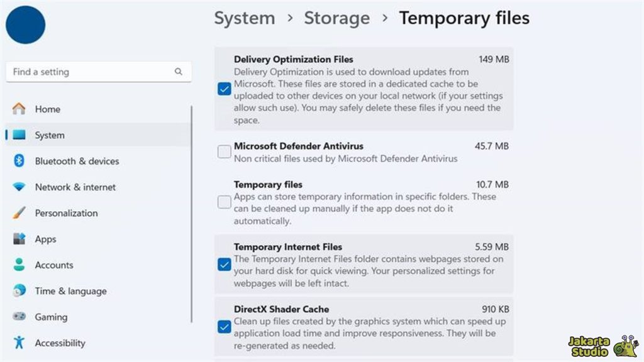Image resolution: width=644 pixels, height=362 pixels.
Task: Click the 149 MB size value
Action: tap(494, 59)
